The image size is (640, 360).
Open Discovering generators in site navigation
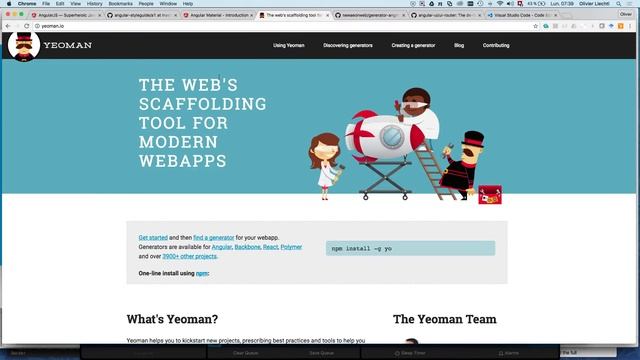click(348, 45)
